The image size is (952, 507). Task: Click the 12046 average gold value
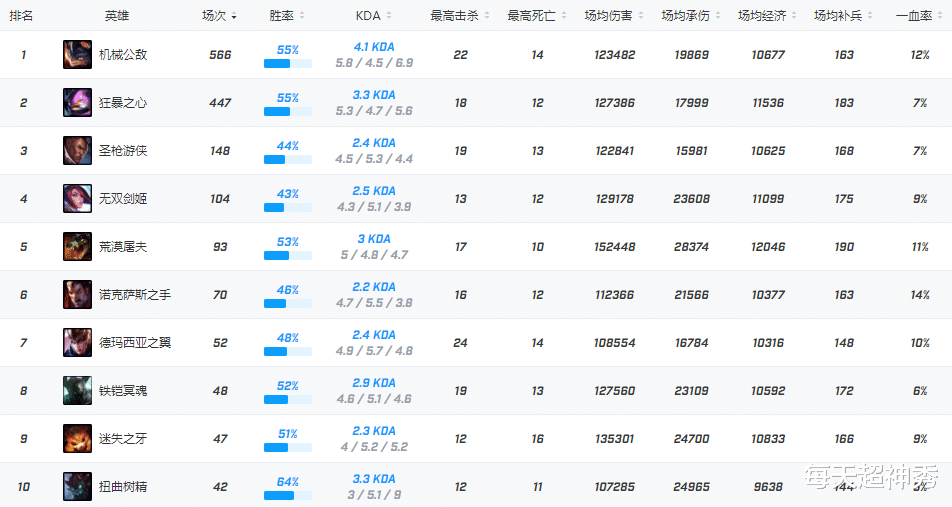tap(768, 247)
